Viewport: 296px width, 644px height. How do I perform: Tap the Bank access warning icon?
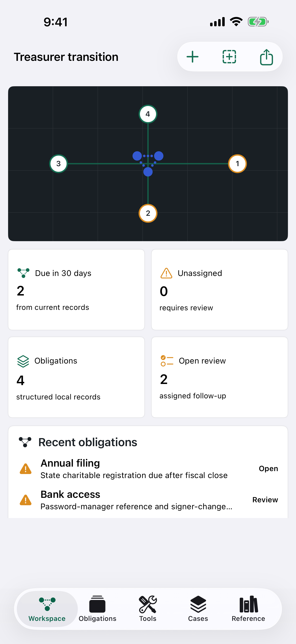point(26,500)
